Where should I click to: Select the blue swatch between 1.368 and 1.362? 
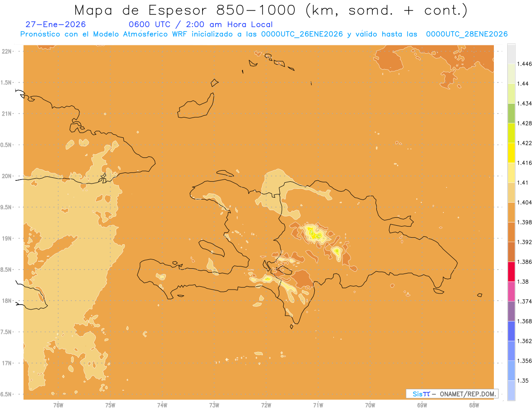tap(511, 331)
